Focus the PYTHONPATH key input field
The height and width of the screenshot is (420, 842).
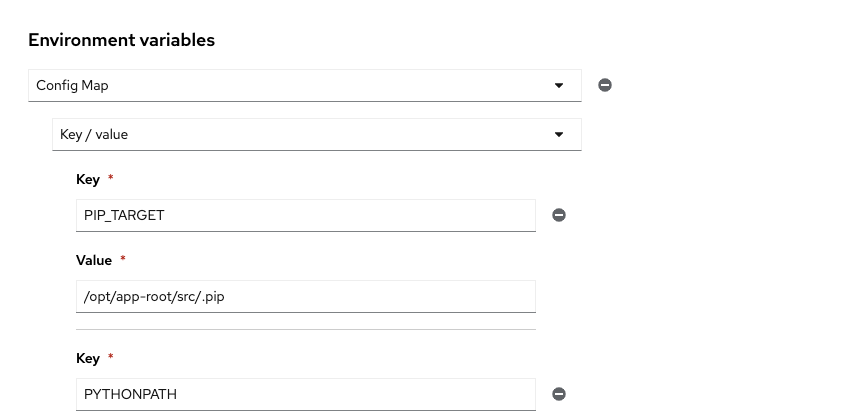point(305,394)
